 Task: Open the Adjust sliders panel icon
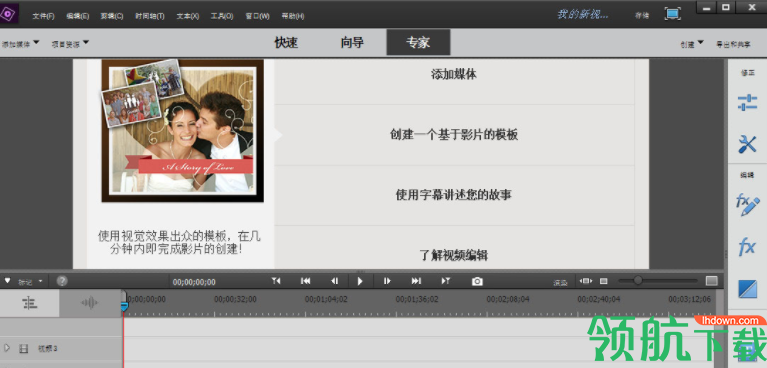tap(747, 102)
